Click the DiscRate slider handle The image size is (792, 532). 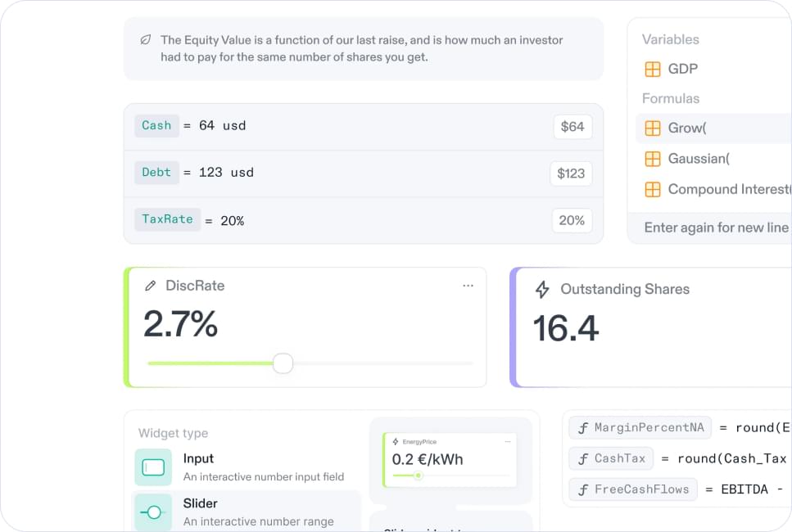point(283,363)
